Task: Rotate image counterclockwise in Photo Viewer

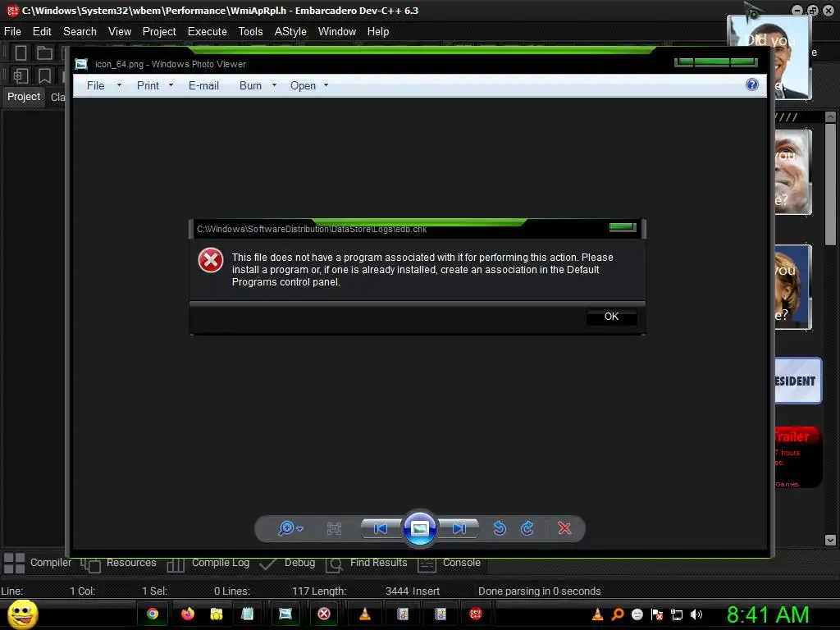Action: [x=500, y=528]
